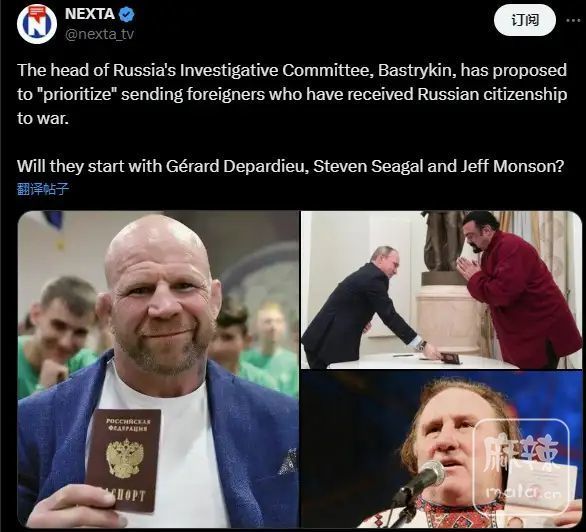Open the photo of man at microphone
The width and height of the screenshot is (586, 532).
pos(441,449)
